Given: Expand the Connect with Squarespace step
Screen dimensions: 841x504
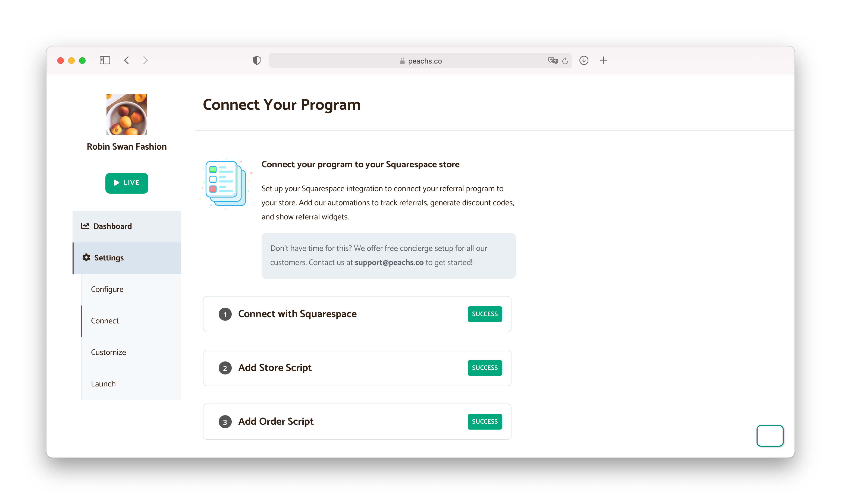Looking at the screenshot, I should coord(297,314).
